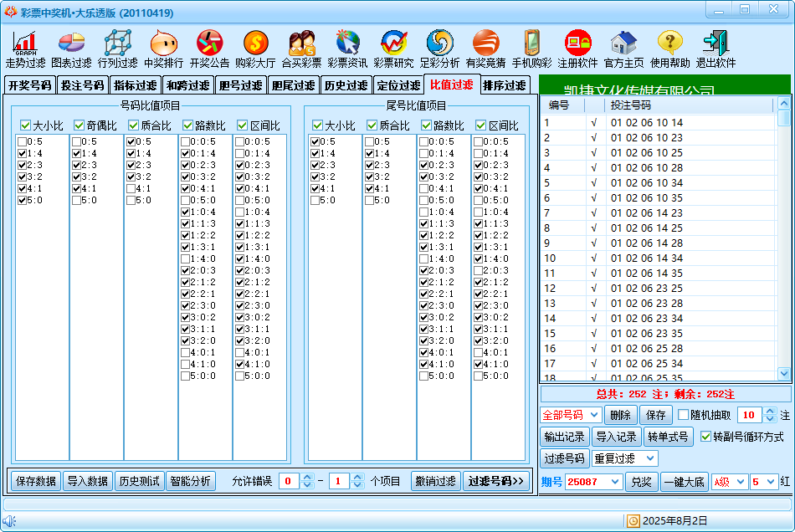Uncheck 转副号循环方式 option
795x532 pixels.
click(705, 437)
